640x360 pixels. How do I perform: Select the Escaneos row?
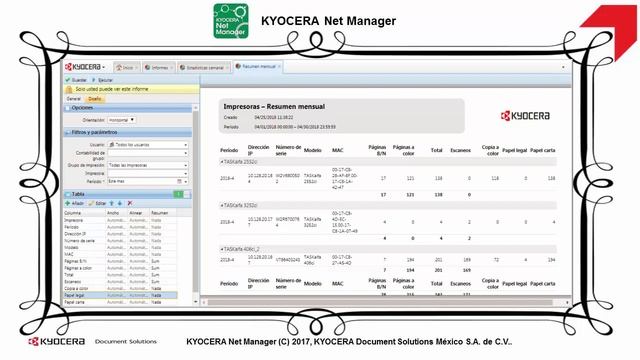(120, 282)
